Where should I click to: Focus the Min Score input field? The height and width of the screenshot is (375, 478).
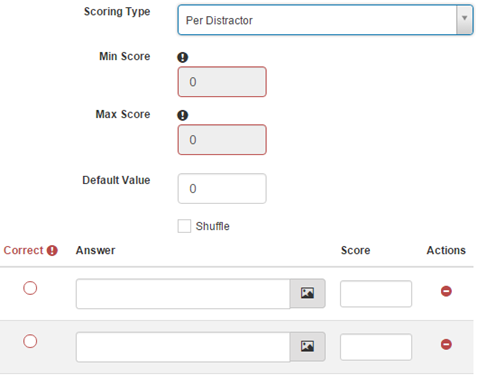[222, 82]
